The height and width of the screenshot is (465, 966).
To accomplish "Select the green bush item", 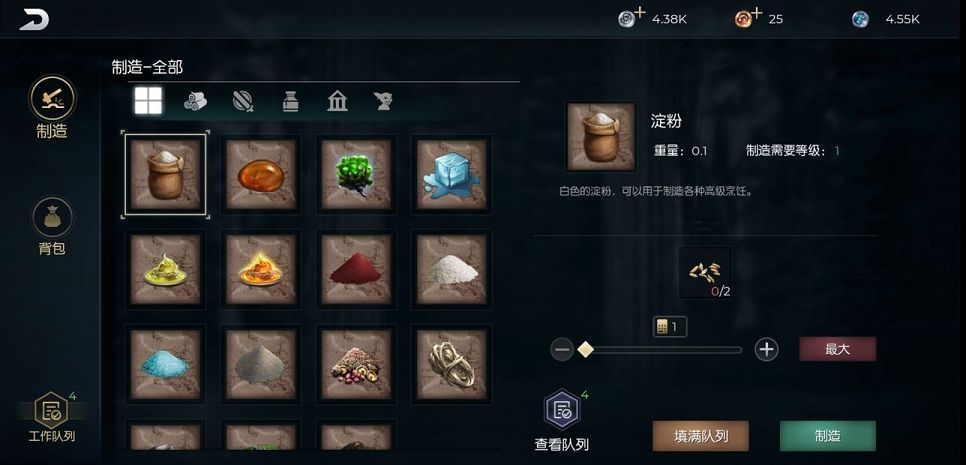I will click(356, 174).
